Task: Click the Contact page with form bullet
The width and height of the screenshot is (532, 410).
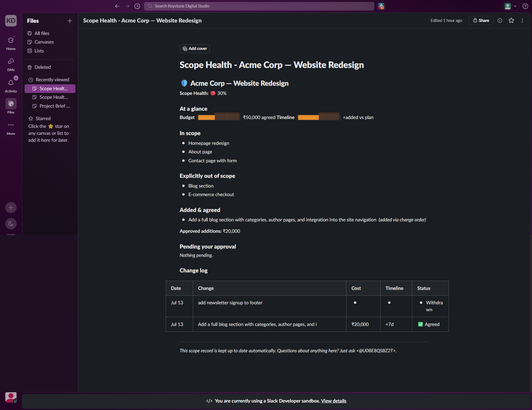Action: coord(213,161)
